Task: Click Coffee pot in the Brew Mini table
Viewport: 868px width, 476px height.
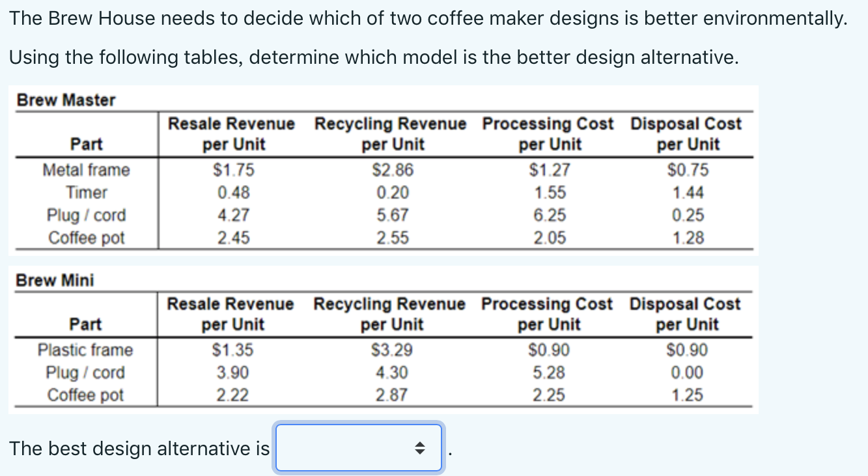Action: click(85, 395)
